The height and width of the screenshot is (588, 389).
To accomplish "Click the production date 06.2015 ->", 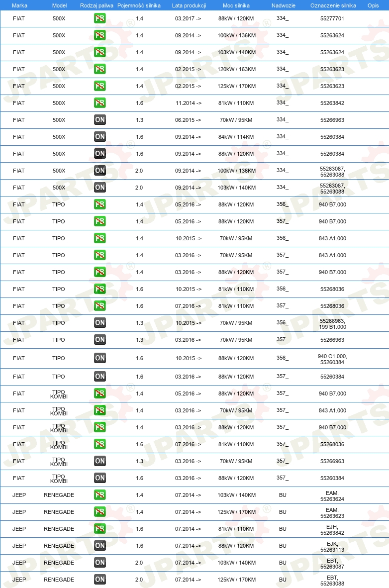I will click(188, 119).
